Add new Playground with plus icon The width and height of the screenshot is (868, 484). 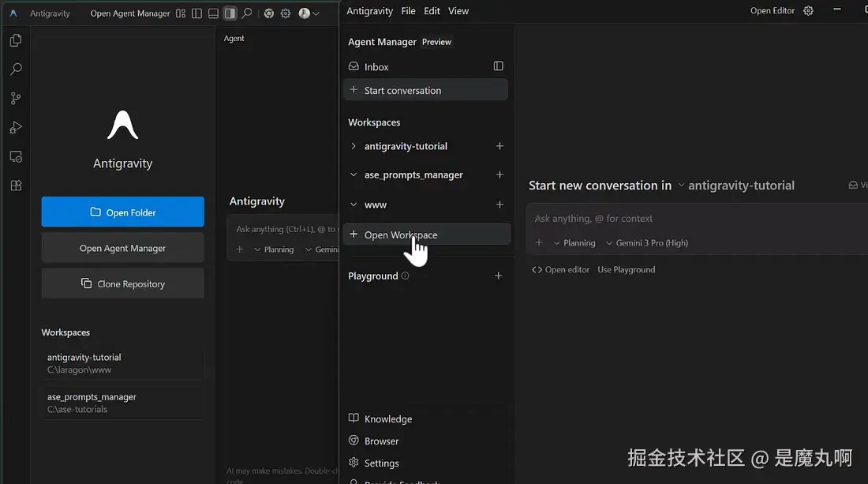pyautogui.click(x=498, y=276)
